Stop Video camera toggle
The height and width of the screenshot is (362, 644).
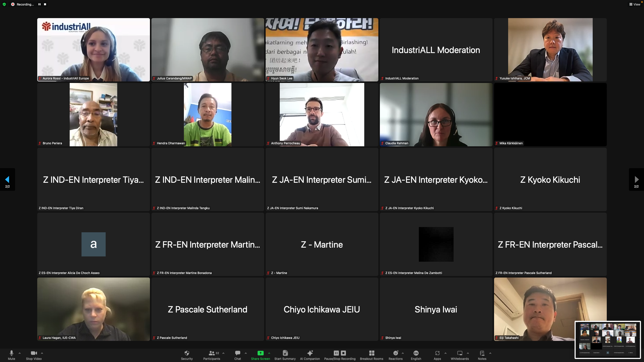(34, 355)
